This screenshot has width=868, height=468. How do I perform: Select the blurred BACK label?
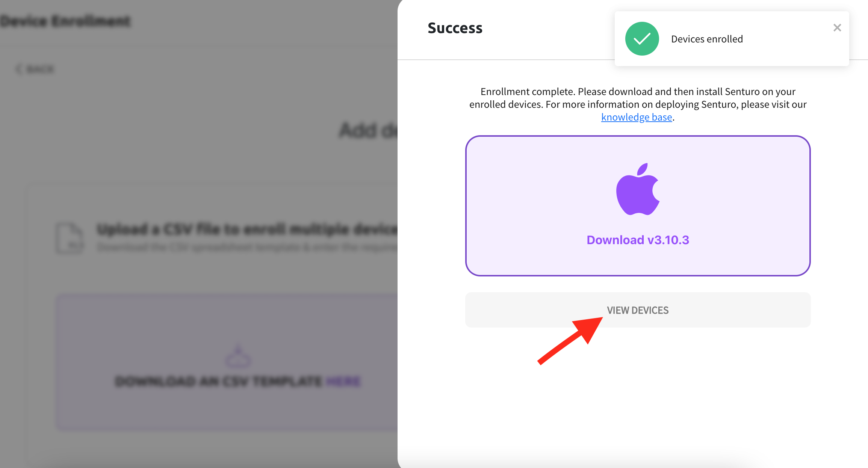(x=41, y=69)
